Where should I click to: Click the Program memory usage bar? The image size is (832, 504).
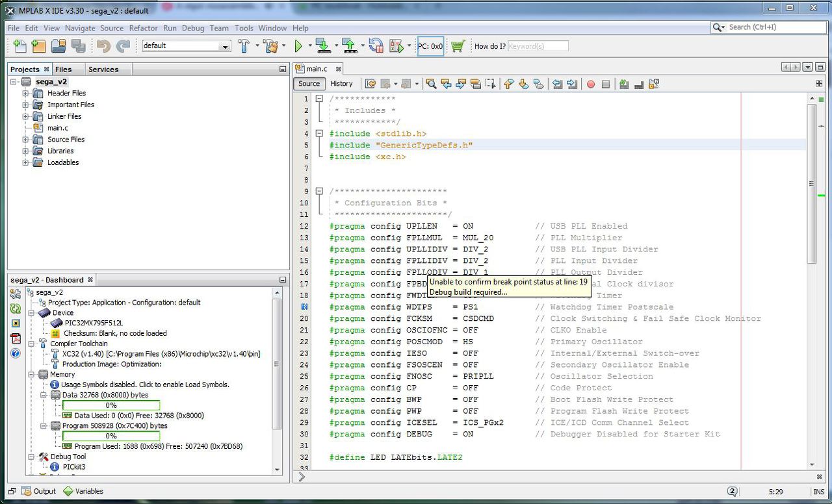click(111, 436)
